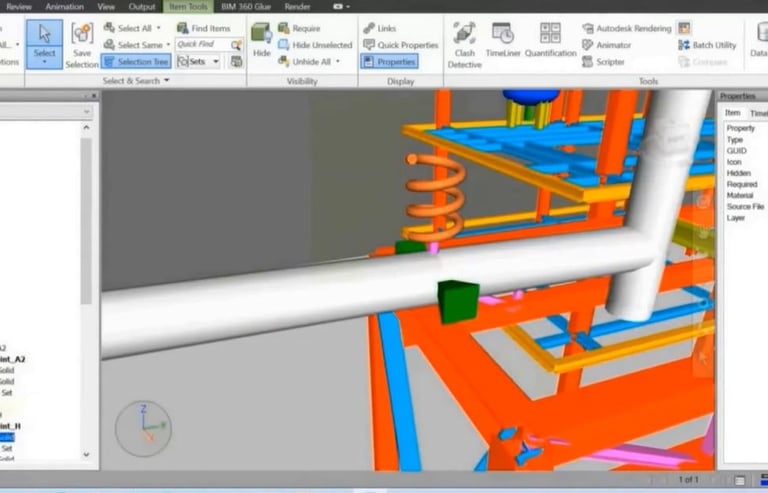
Task: Click the Selection Tree scrollbar thumb
Action: [86, 221]
